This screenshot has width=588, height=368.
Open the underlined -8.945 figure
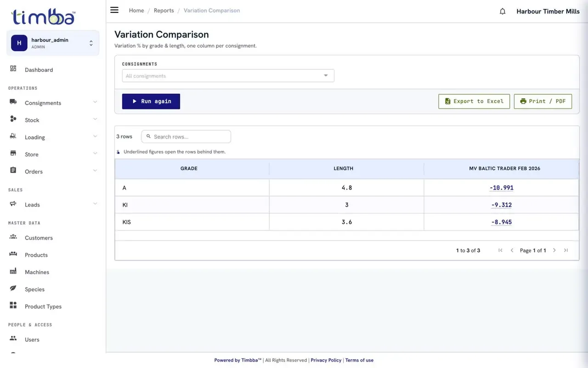tap(501, 222)
